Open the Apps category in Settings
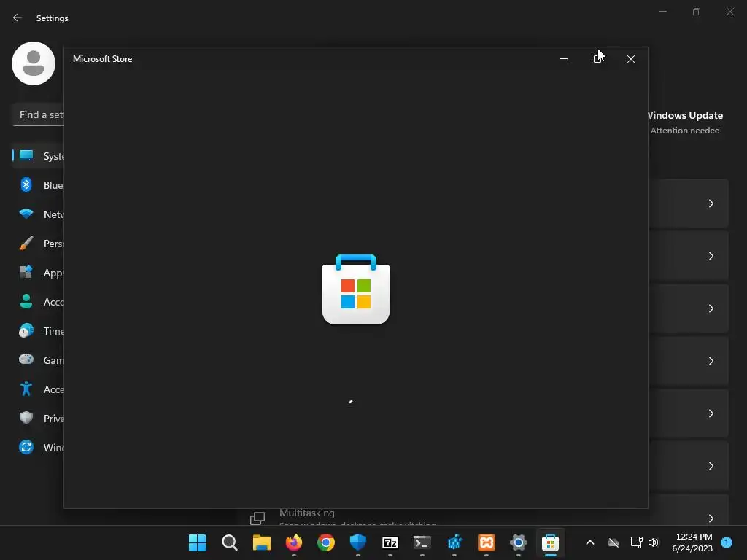 (38, 273)
